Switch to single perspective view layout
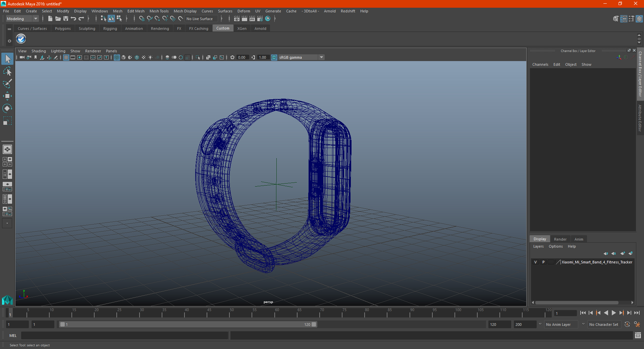 pos(7,149)
